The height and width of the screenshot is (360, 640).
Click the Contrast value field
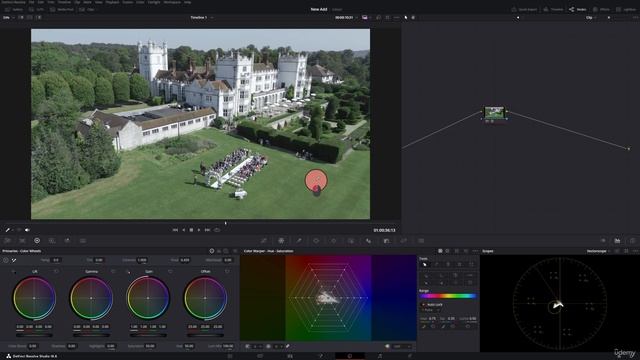click(x=142, y=260)
